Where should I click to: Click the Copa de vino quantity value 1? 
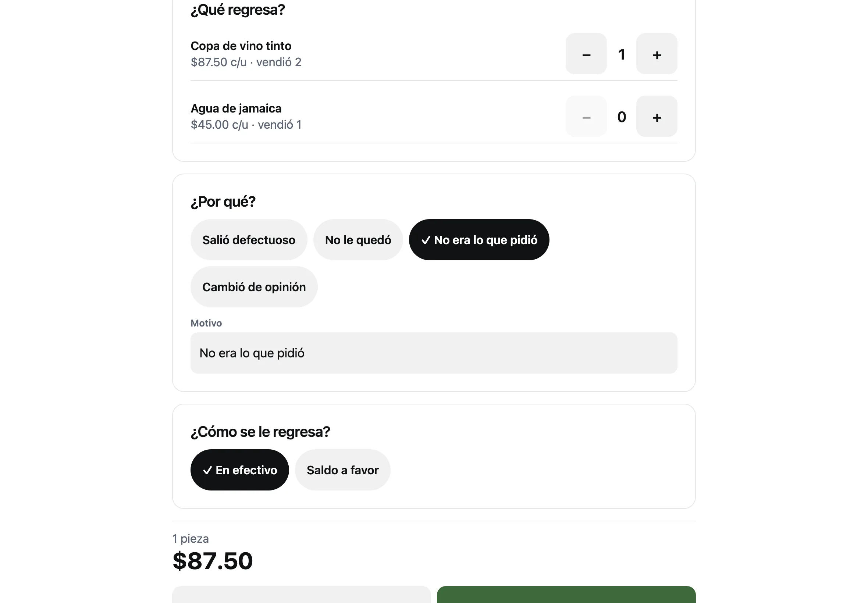pos(621,54)
